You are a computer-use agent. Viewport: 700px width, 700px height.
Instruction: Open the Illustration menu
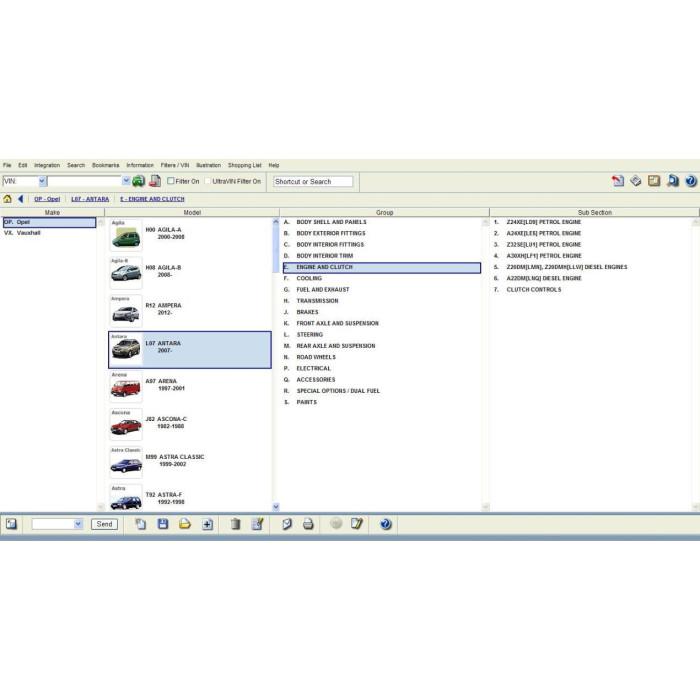(x=208, y=165)
